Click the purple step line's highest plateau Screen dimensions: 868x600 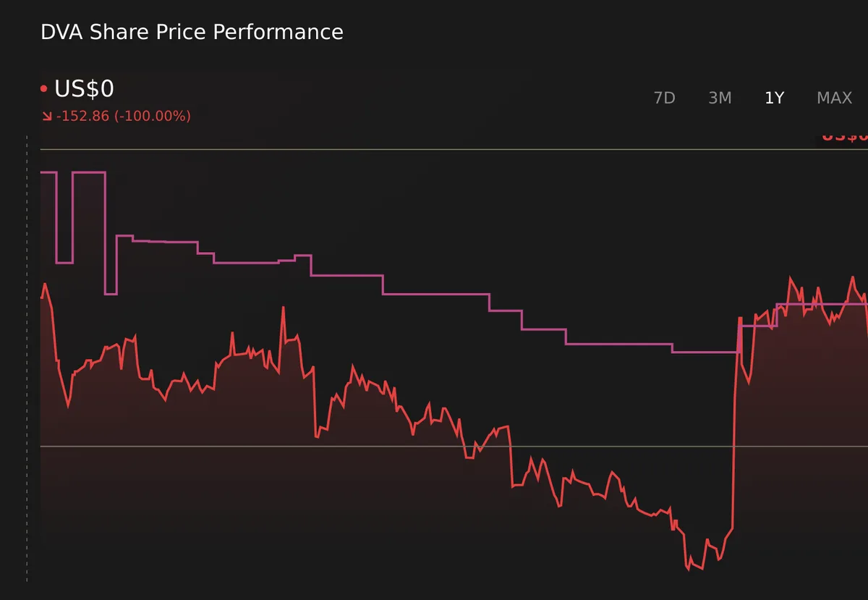coord(89,172)
